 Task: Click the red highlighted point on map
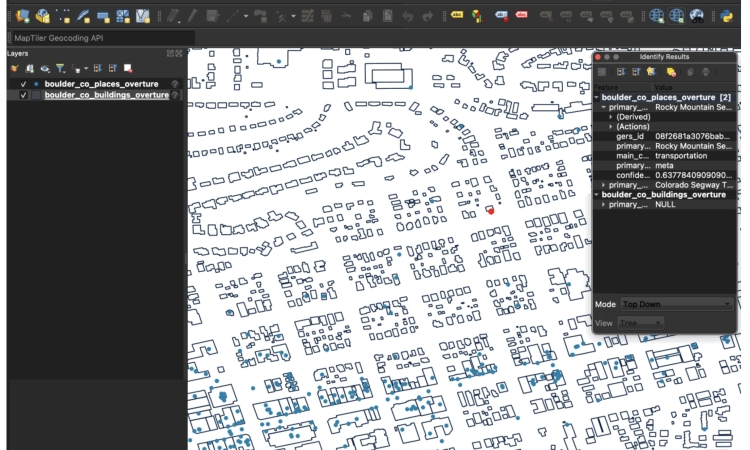[x=490, y=210]
